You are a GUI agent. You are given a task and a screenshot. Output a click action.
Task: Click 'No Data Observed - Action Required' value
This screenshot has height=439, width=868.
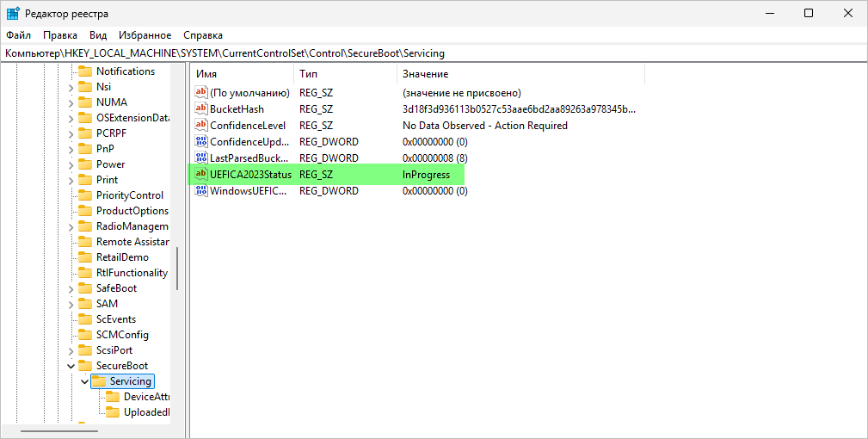point(485,126)
